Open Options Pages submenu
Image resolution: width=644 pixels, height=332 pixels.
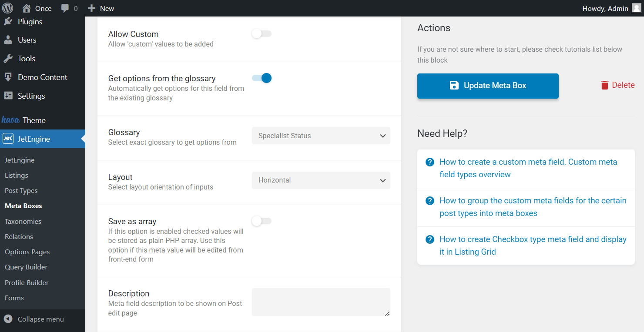[x=27, y=252]
